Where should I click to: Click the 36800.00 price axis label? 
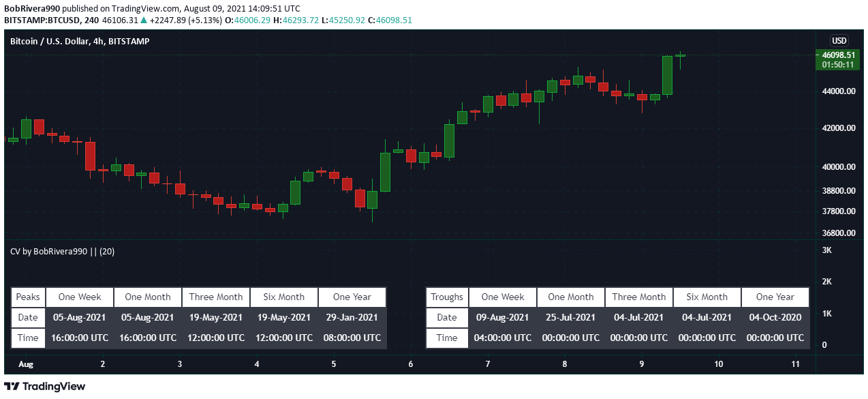[x=839, y=233]
